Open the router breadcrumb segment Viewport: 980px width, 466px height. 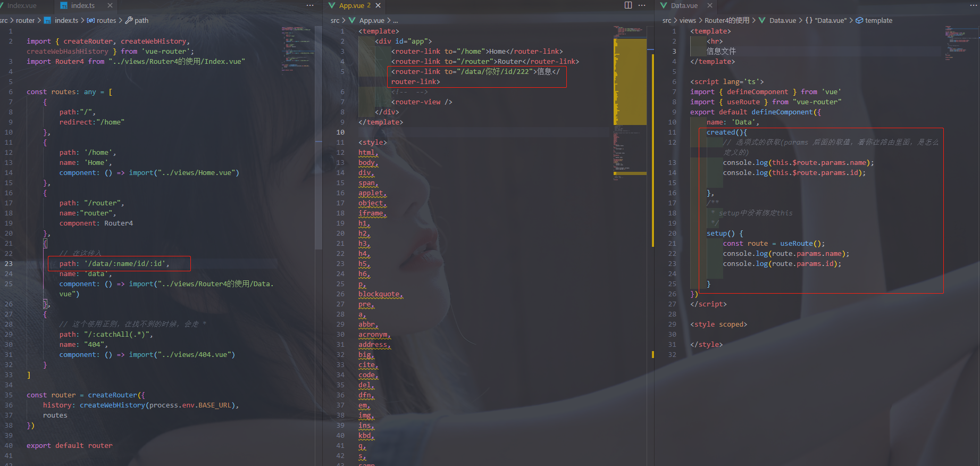pos(25,20)
